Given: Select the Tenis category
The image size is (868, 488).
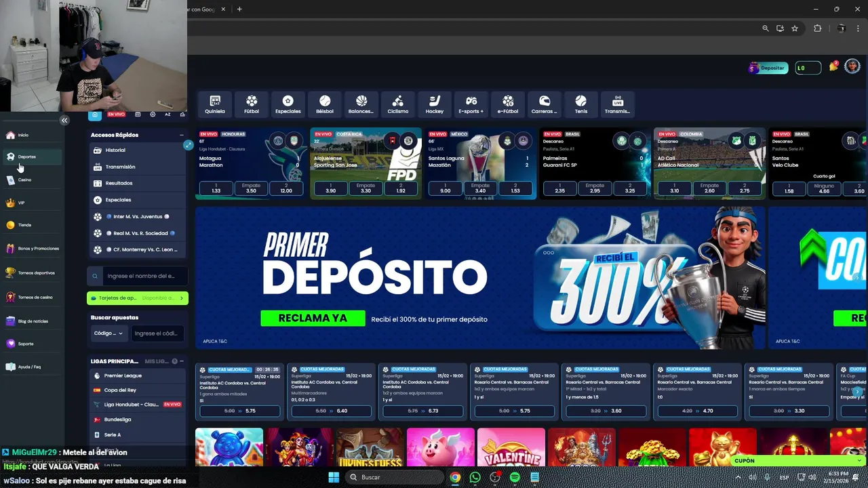Looking at the screenshot, I should click(x=581, y=104).
